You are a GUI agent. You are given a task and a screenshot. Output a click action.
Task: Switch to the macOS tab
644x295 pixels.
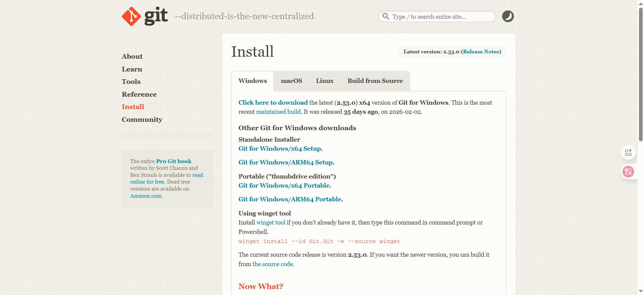tap(291, 81)
